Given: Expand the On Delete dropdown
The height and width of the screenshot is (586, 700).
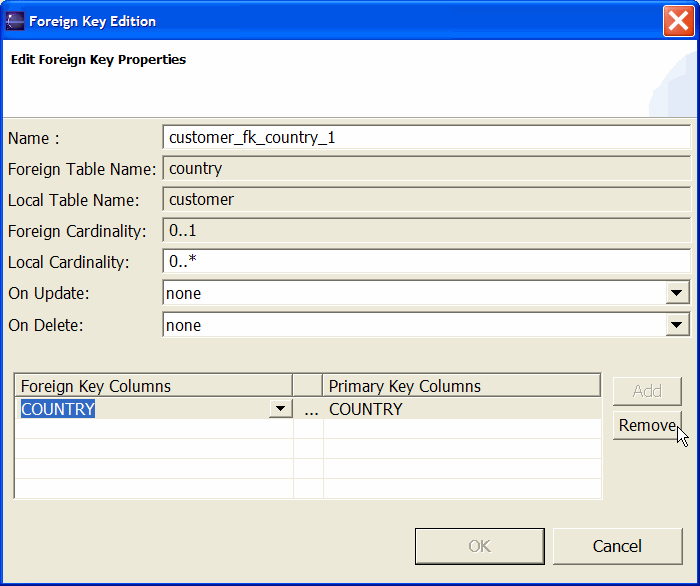Looking at the screenshot, I should point(678,325).
